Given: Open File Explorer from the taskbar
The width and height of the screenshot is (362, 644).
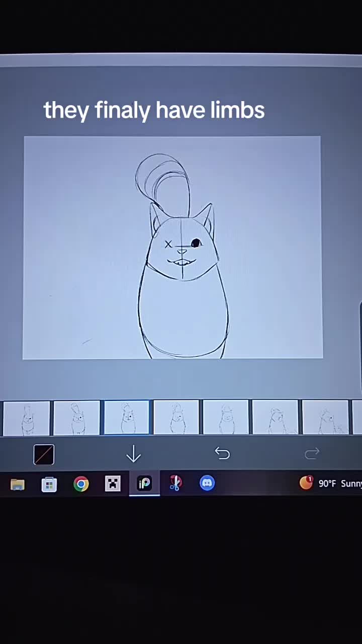Looking at the screenshot, I should click(18, 485).
